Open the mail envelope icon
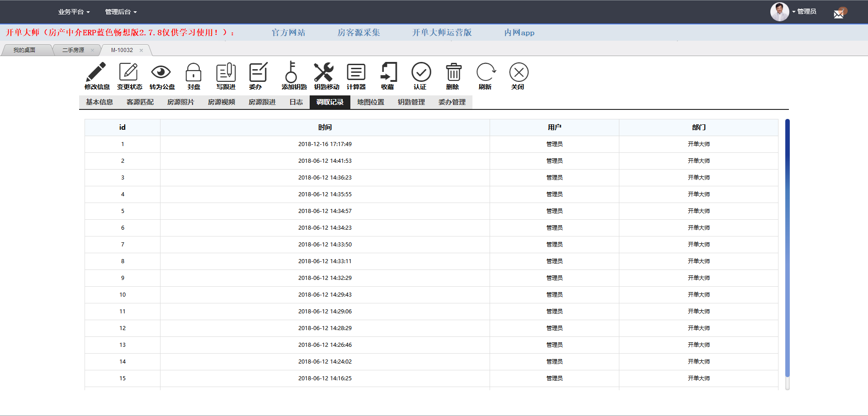The width and height of the screenshot is (868, 416). click(839, 14)
